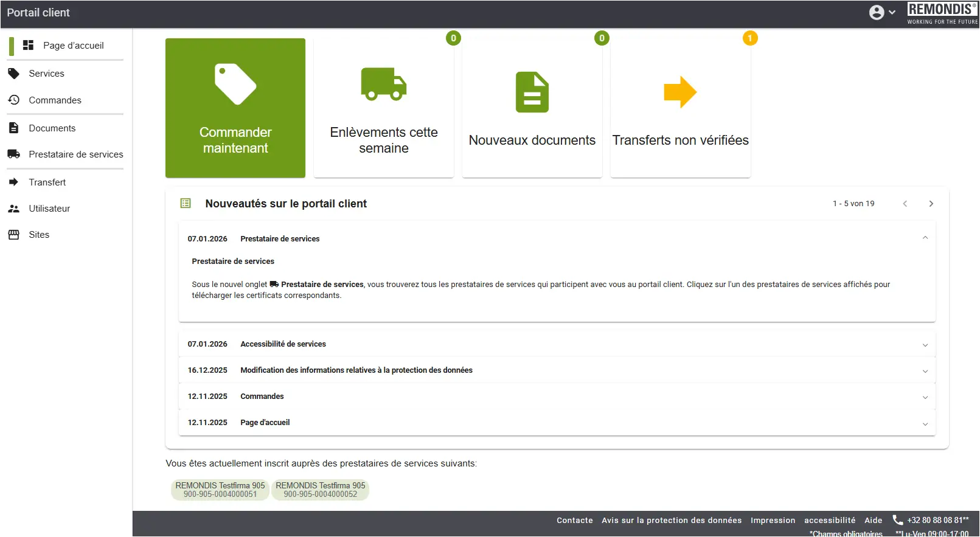The width and height of the screenshot is (980, 537).
Task: Click the green truck icon for Enlèvements
Action: [383, 84]
